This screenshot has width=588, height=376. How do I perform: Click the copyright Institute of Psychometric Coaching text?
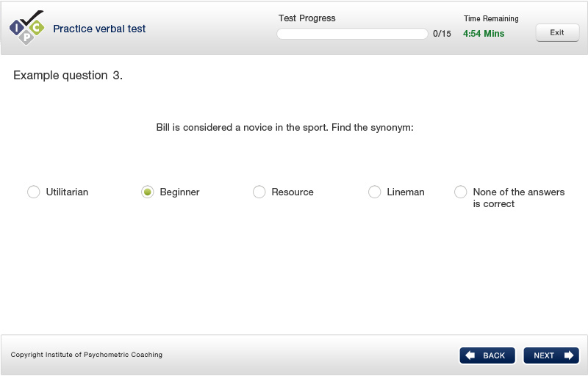86,355
